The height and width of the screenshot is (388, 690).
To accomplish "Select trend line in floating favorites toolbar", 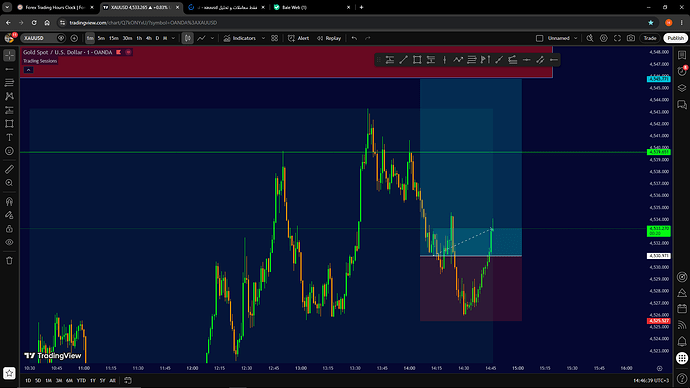I will (x=403, y=60).
